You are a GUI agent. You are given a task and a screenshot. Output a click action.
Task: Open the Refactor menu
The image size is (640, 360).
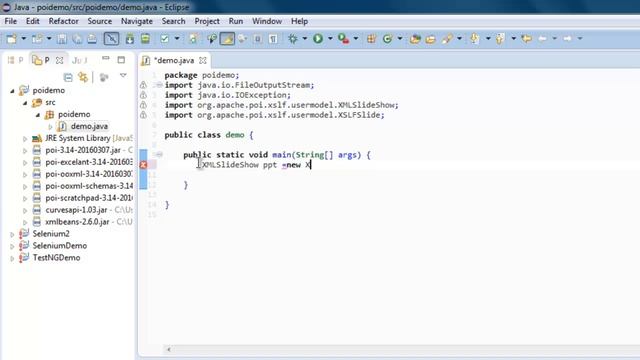tap(63, 21)
